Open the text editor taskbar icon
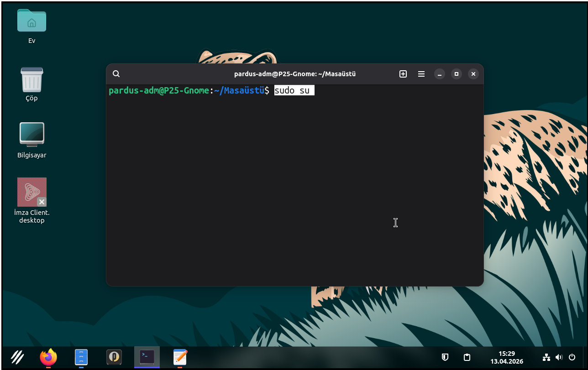The height and width of the screenshot is (370, 588). (180, 357)
